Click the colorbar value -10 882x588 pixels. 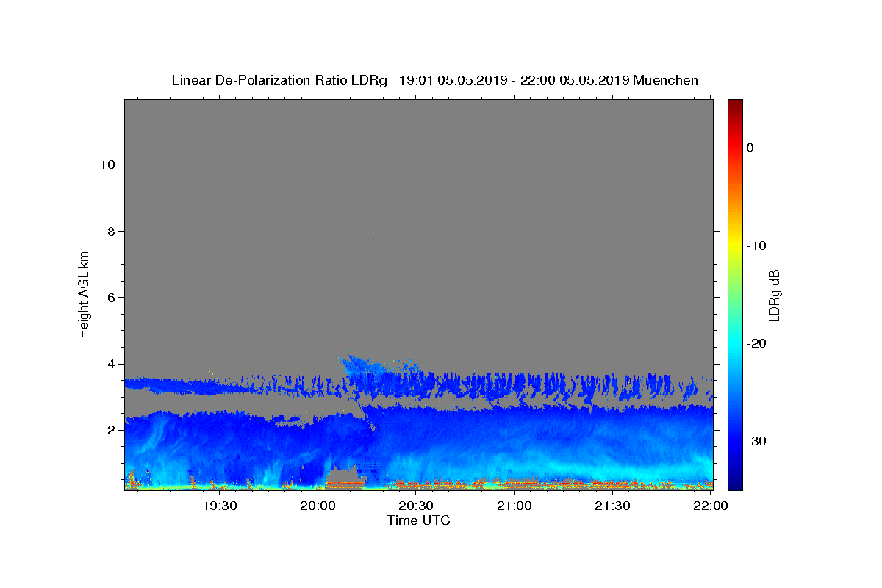coord(756,245)
